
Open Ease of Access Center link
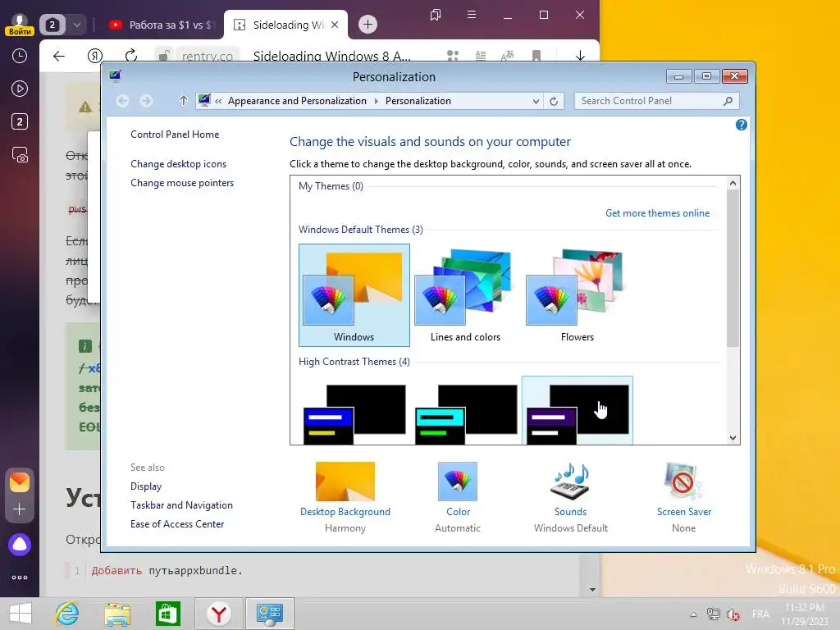pyautogui.click(x=177, y=524)
